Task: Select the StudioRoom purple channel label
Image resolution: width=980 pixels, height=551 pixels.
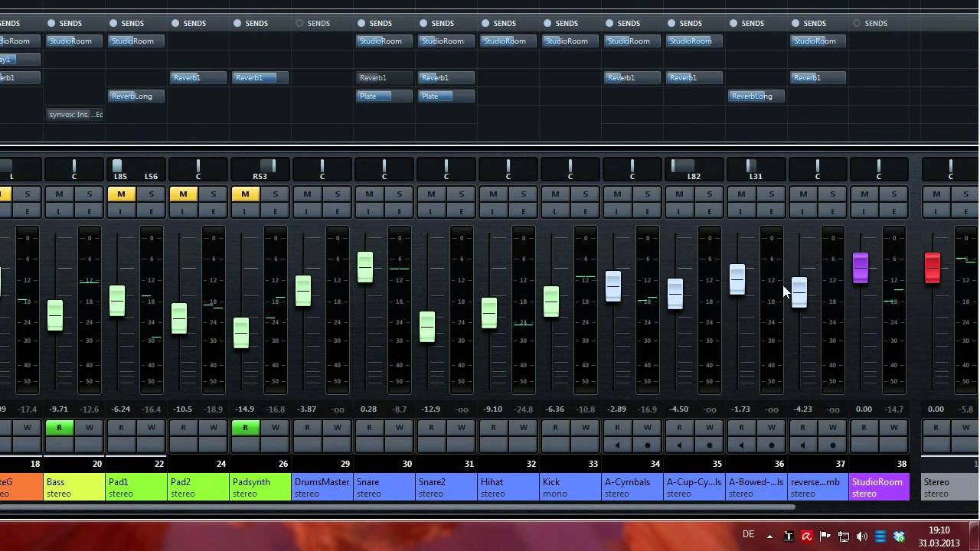Action: 880,487
